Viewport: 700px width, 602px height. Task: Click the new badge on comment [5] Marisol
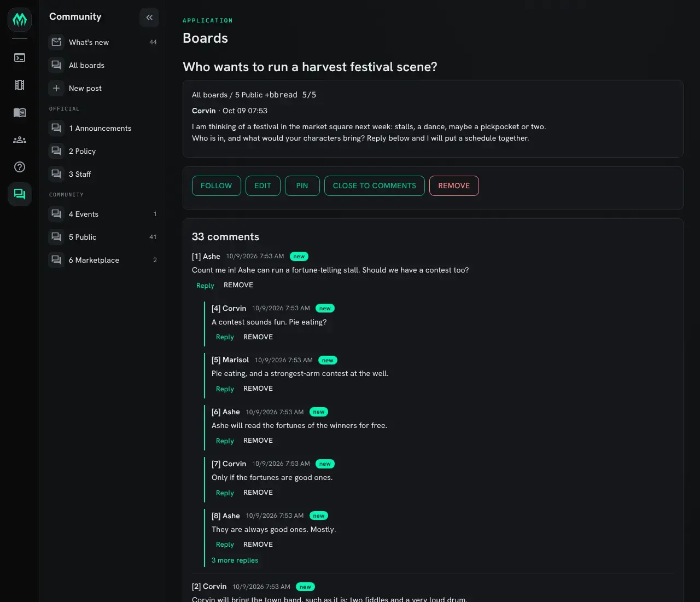tap(328, 360)
